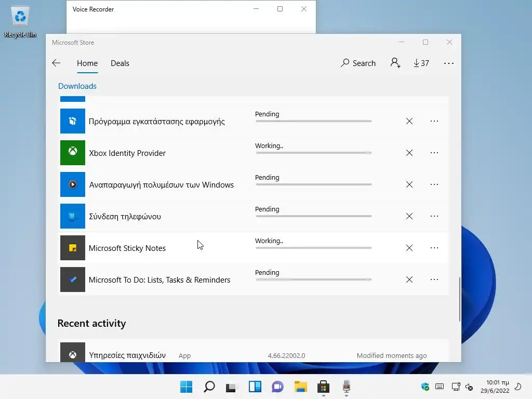Click the Store window vertical scrollbar

point(459,299)
